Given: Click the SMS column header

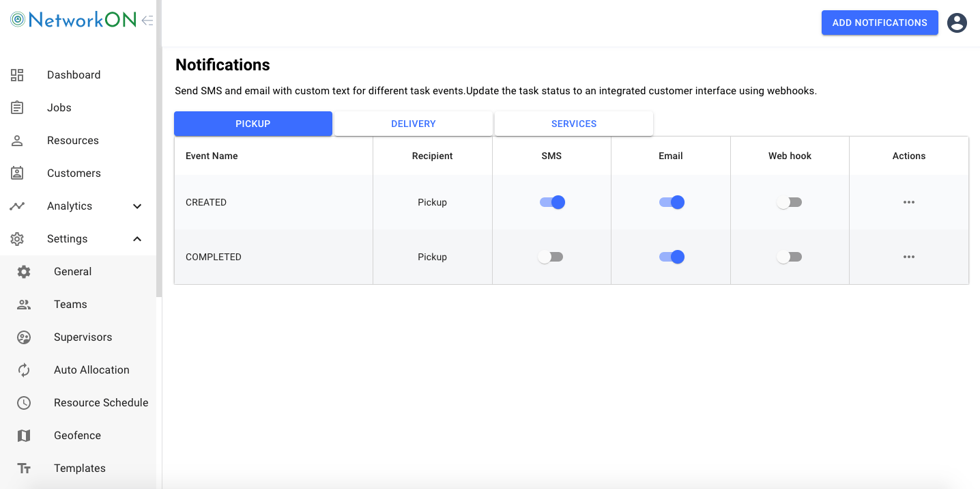Looking at the screenshot, I should coord(551,156).
